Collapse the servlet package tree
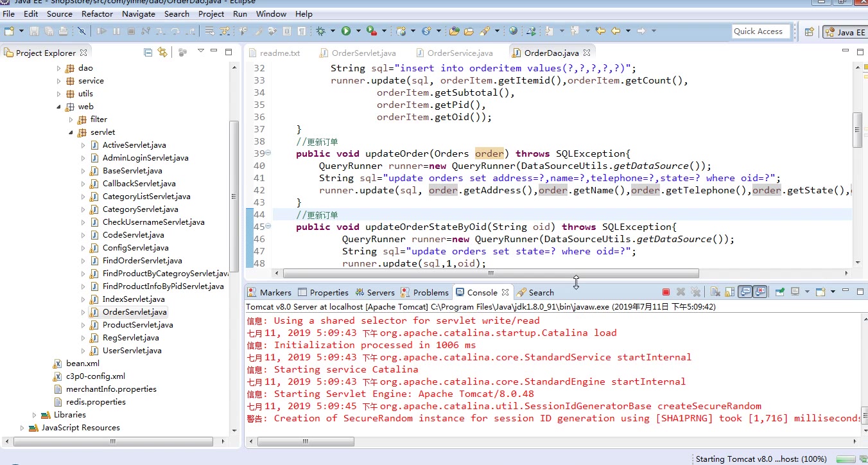 click(71, 132)
